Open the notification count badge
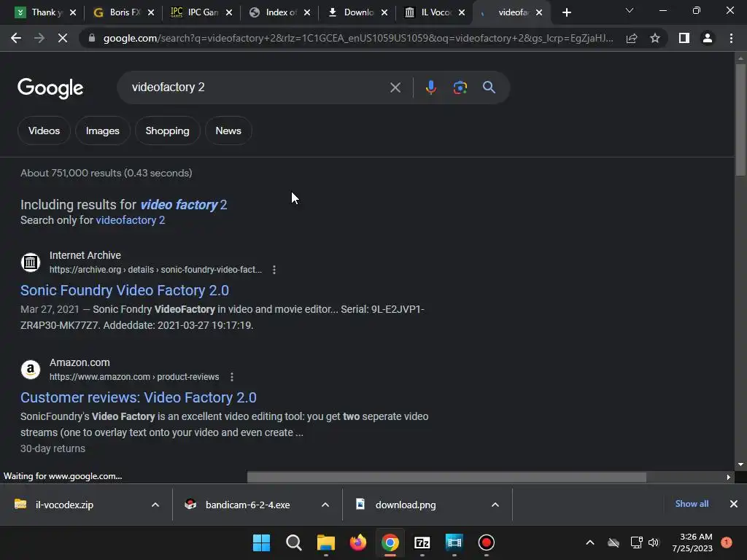Viewport: 747px width, 560px height. [x=727, y=542]
